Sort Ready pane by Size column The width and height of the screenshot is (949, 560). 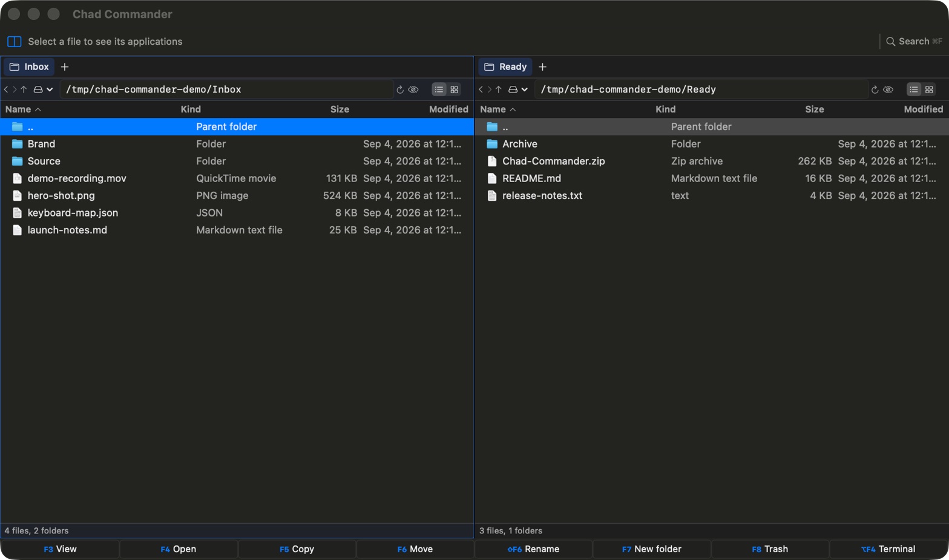pyautogui.click(x=814, y=109)
